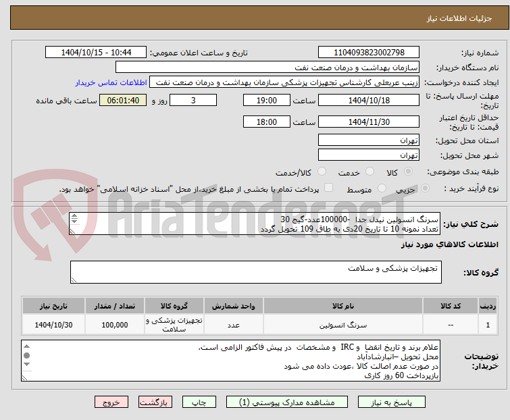Click scroll-up arrow in توضیحات خریدار box
The width and height of the screenshot is (510, 420).
(26, 346)
